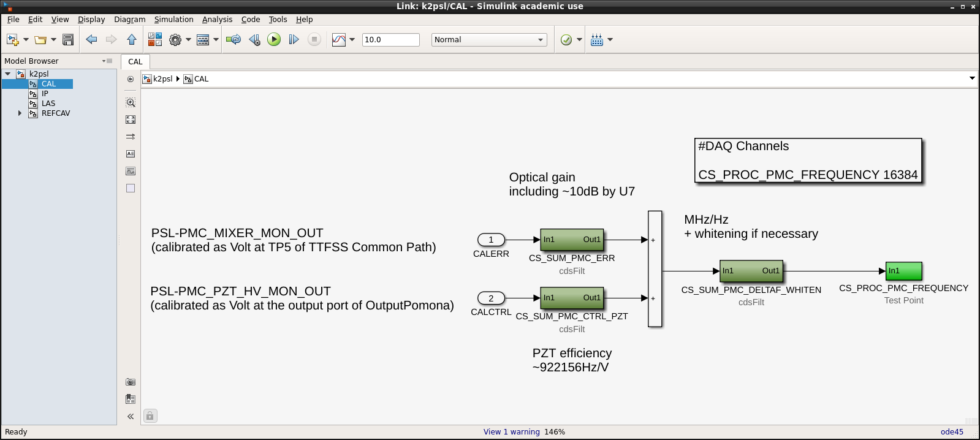Save the model with floppy icon
The height and width of the screenshot is (440, 980).
pyautogui.click(x=68, y=40)
